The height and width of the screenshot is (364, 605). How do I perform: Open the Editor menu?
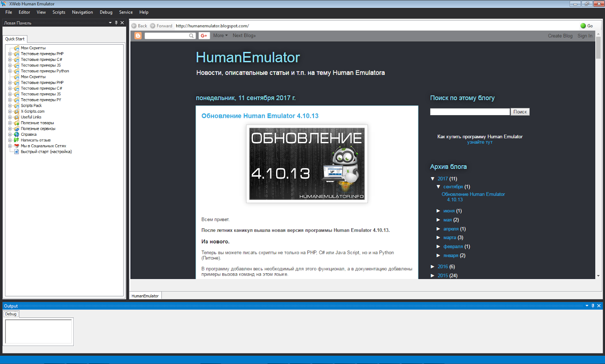[x=24, y=12]
